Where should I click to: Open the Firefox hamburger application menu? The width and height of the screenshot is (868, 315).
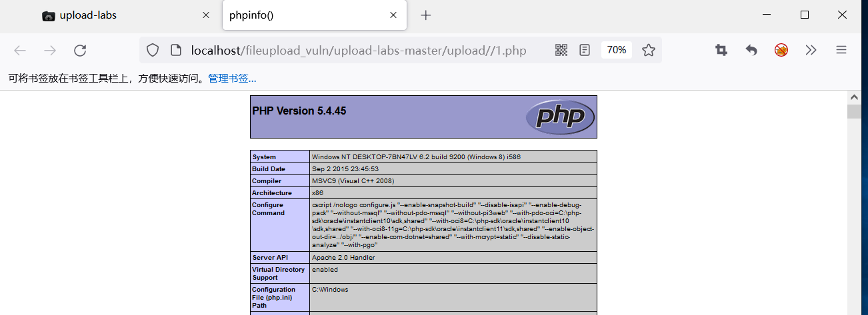(841, 50)
